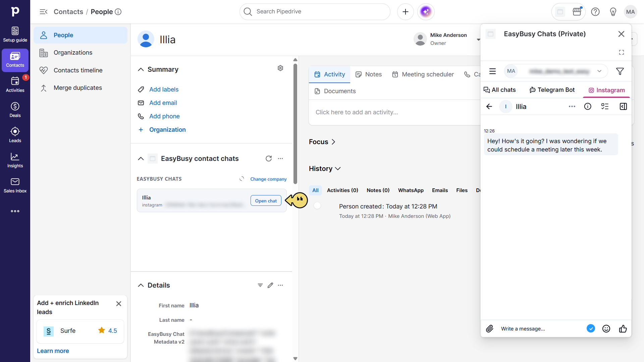Select the All chats tab

(499, 90)
